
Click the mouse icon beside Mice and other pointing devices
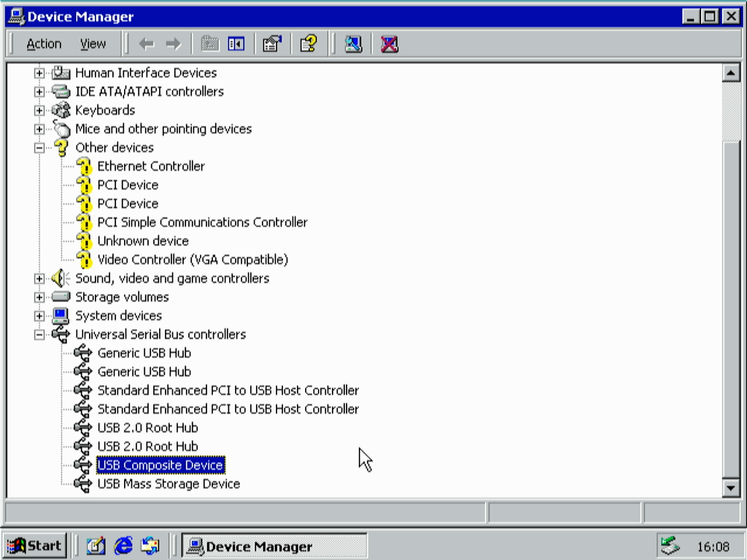click(x=61, y=128)
